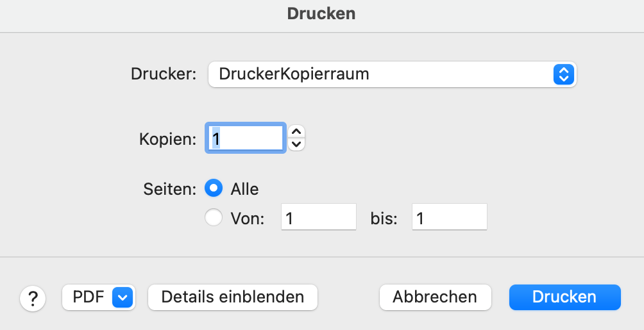
Task: Open the printer selection chevron icon
Action: click(x=563, y=74)
